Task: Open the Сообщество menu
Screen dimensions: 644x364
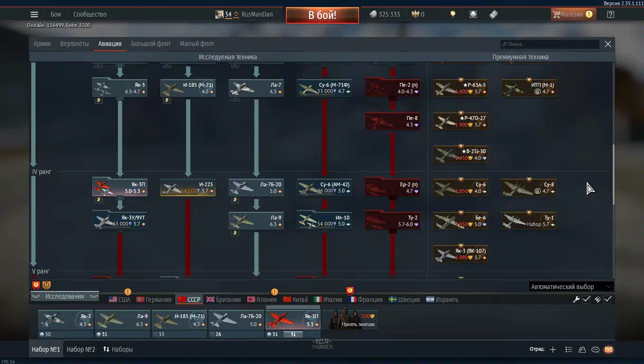Action: [x=90, y=14]
